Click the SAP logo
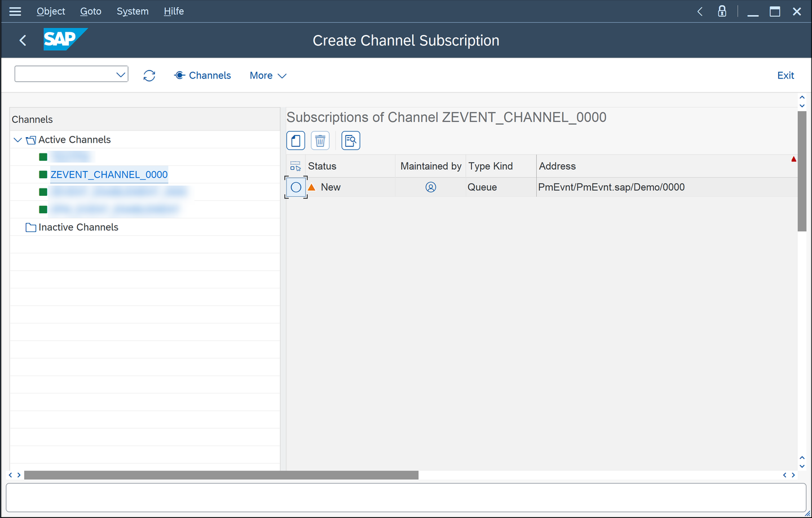This screenshot has height=518, width=812. (65, 39)
